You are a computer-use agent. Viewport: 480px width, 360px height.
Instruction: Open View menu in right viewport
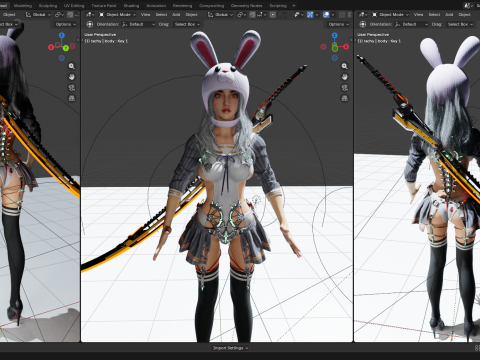click(418, 15)
